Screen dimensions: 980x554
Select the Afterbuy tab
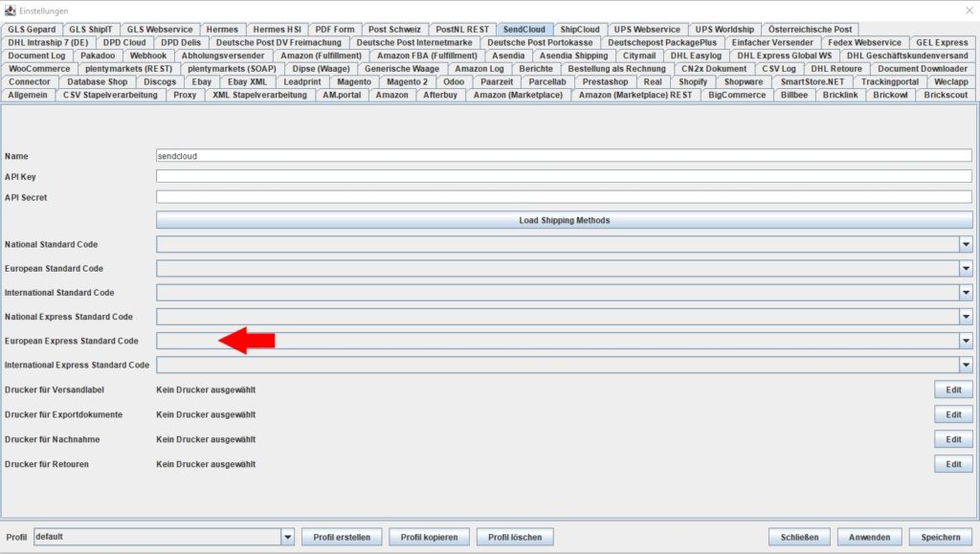pyautogui.click(x=440, y=95)
